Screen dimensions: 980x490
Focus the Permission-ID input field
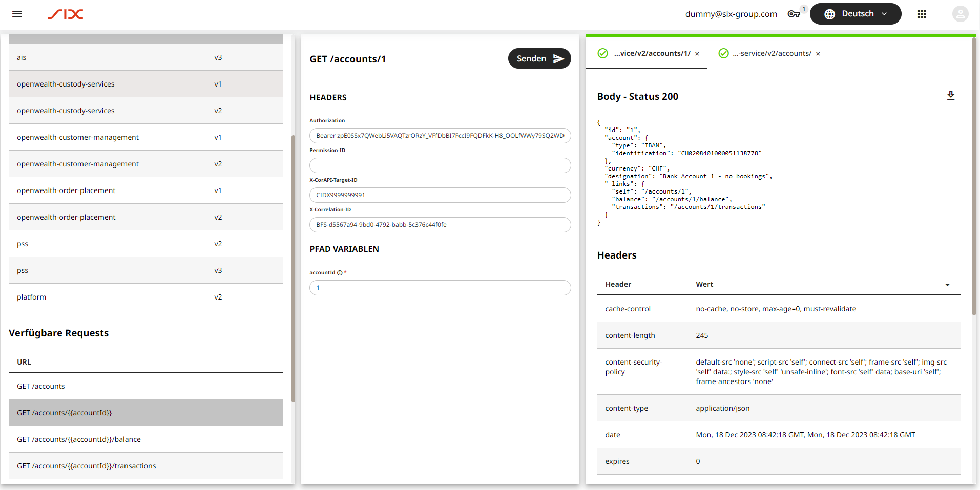[440, 165]
